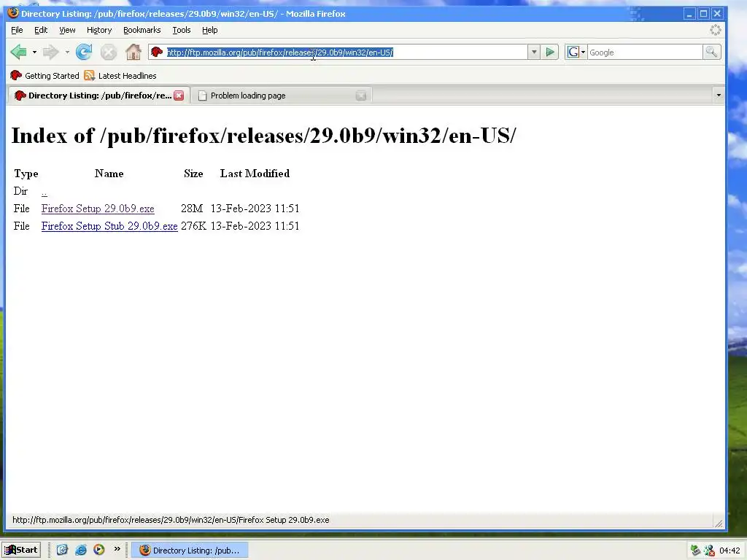
Task: Click the Size column header
Action: [x=193, y=174]
